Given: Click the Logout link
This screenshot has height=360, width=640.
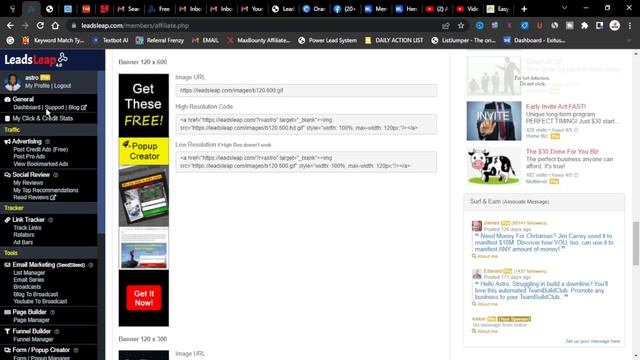Looking at the screenshot, I should coord(62,86).
